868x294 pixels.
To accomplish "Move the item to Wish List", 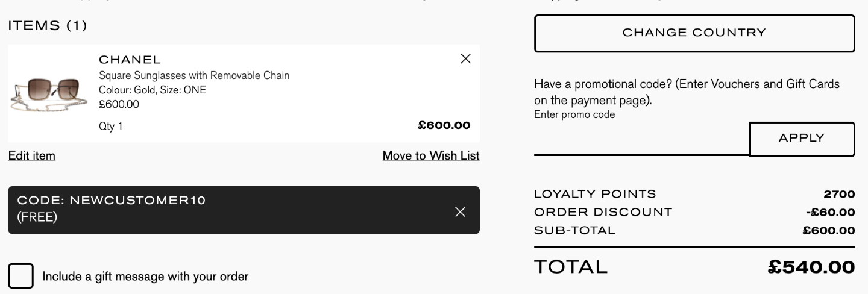I will click(431, 155).
